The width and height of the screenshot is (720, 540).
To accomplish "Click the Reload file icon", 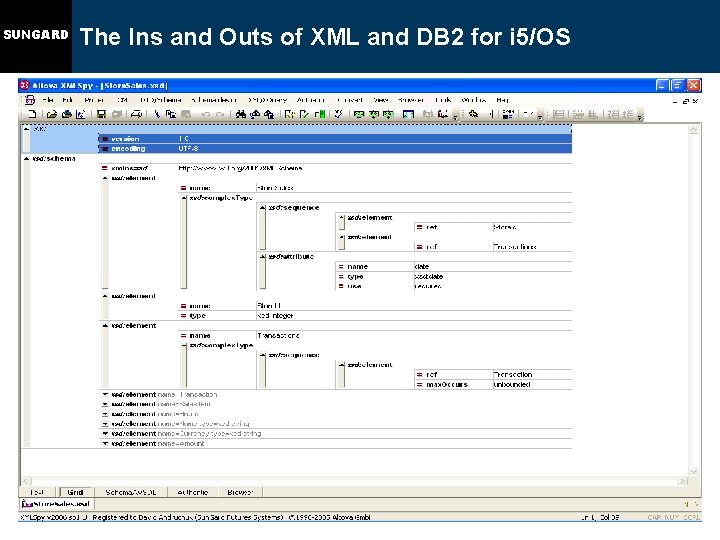I will pyautogui.click(x=81, y=114).
